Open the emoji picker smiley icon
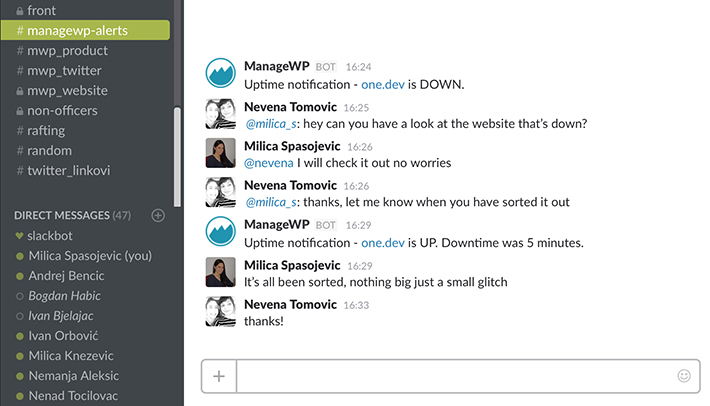Viewport: 710px width, 406px height. (x=684, y=377)
